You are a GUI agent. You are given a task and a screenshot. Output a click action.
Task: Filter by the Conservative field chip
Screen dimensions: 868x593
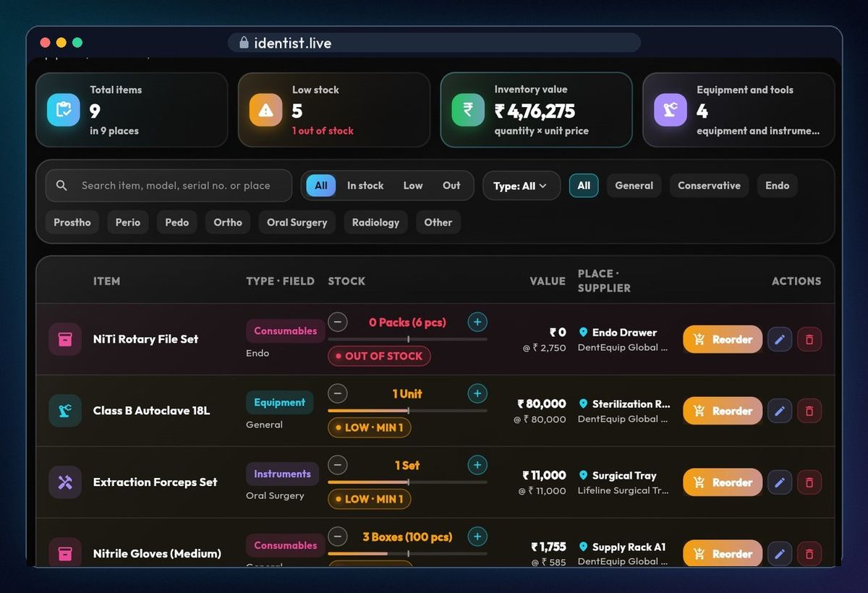pyautogui.click(x=709, y=186)
